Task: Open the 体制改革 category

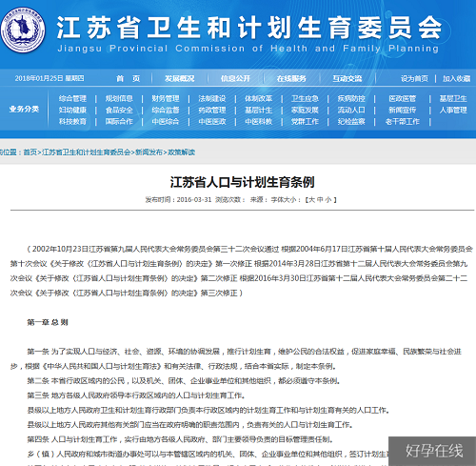Action: coord(259,99)
